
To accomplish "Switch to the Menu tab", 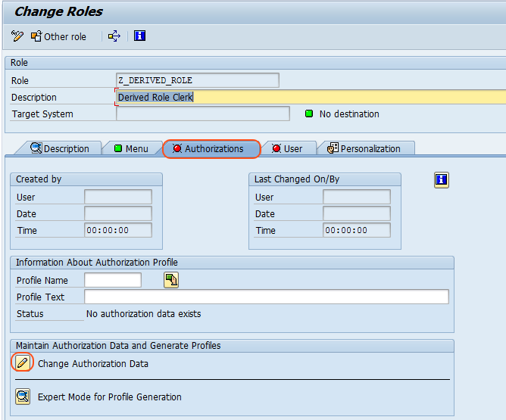I will [131, 148].
